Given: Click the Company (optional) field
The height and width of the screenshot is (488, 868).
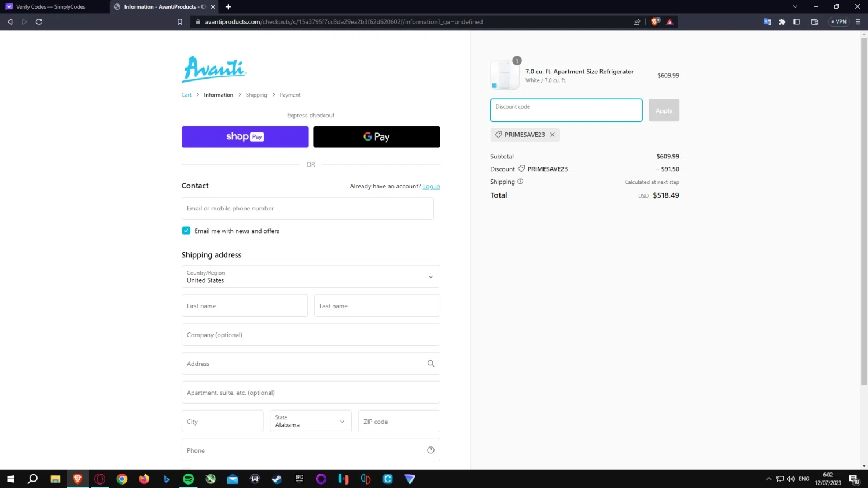Looking at the screenshot, I should 311,335.
